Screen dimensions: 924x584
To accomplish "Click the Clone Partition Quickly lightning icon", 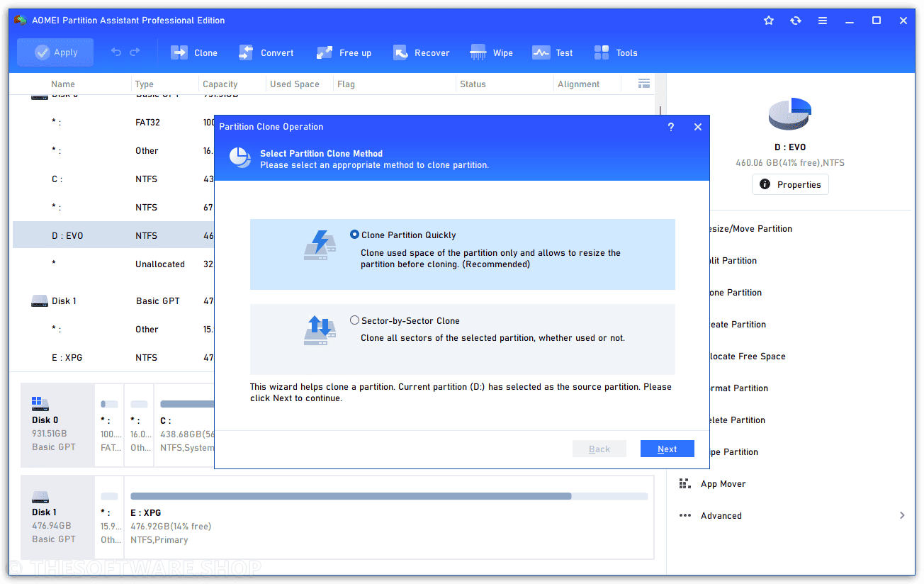I will click(x=320, y=245).
